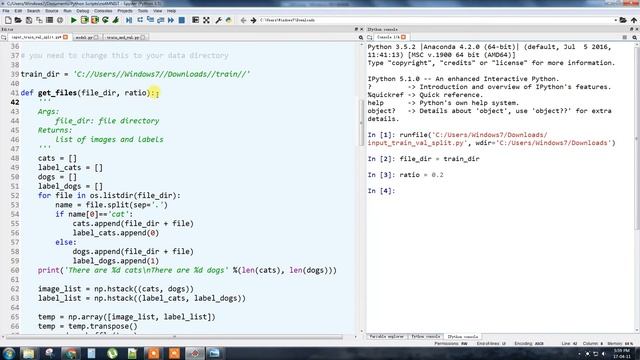Go back with the left arrow icon
640x360 pixels.
[243, 20]
